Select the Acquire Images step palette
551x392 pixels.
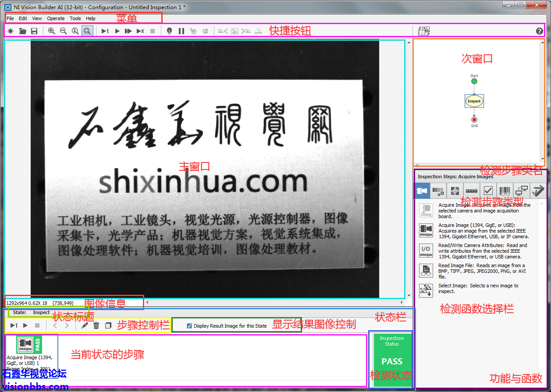click(x=422, y=191)
